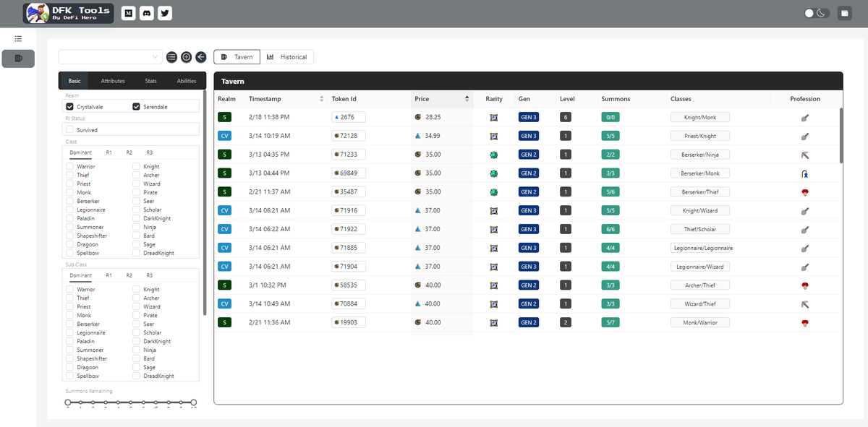Click the list icon beside the filter dropdown

(x=171, y=57)
